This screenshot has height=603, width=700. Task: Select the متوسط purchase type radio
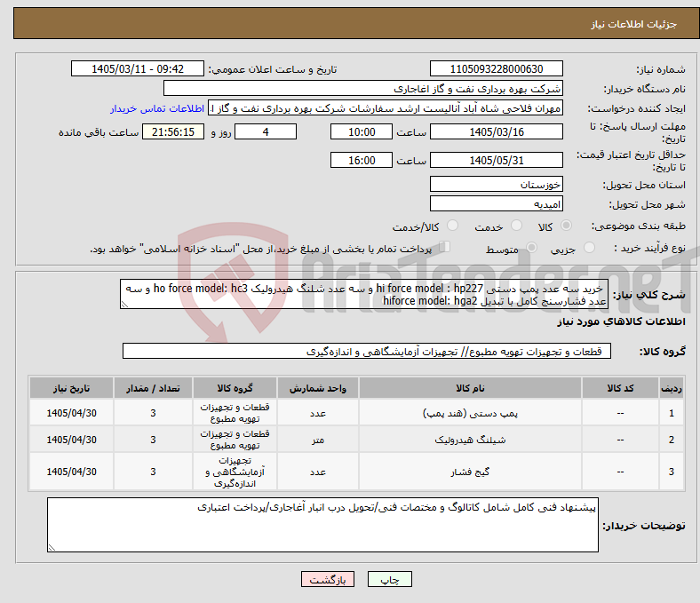point(531,247)
